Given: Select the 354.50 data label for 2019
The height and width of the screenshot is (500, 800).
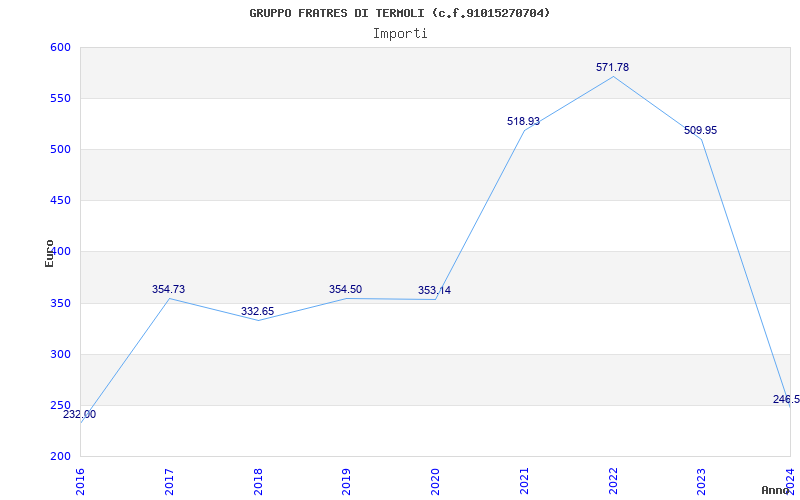Looking at the screenshot, I should (345, 290).
